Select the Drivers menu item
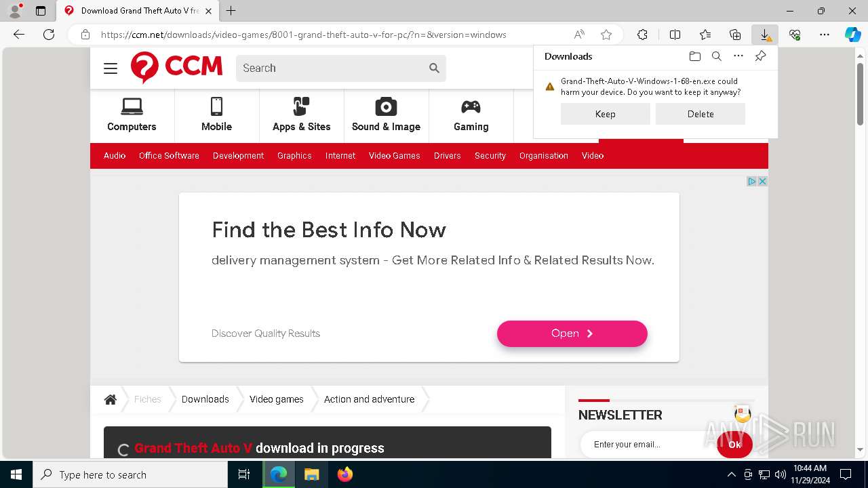The width and height of the screenshot is (868, 488). pos(448,155)
